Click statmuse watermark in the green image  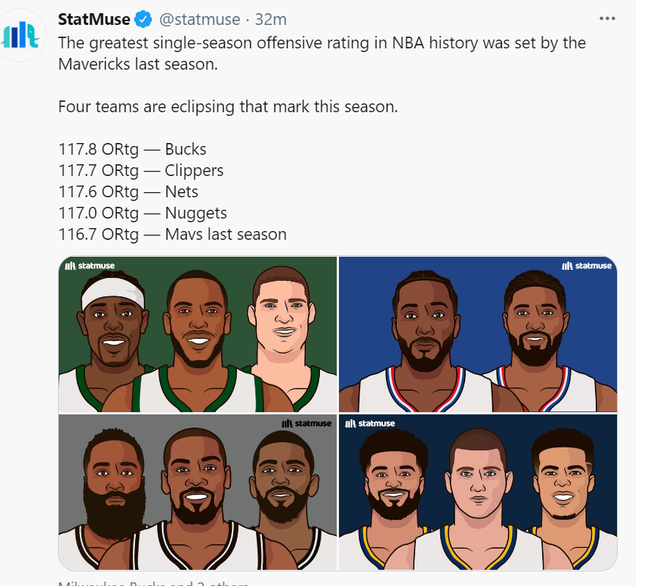(90, 266)
